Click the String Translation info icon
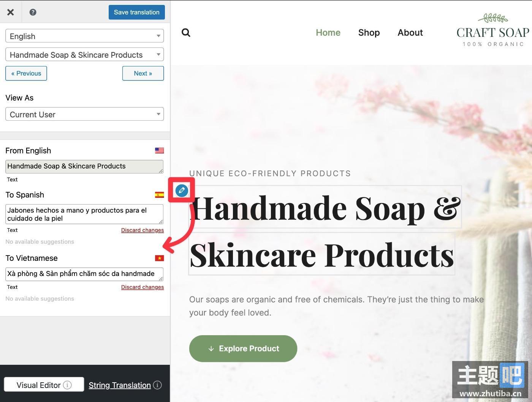 [157, 385]
